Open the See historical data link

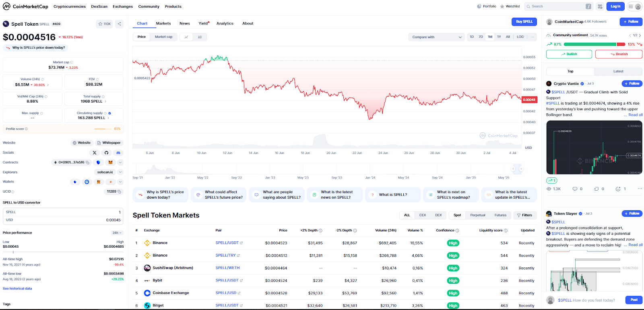17,289
